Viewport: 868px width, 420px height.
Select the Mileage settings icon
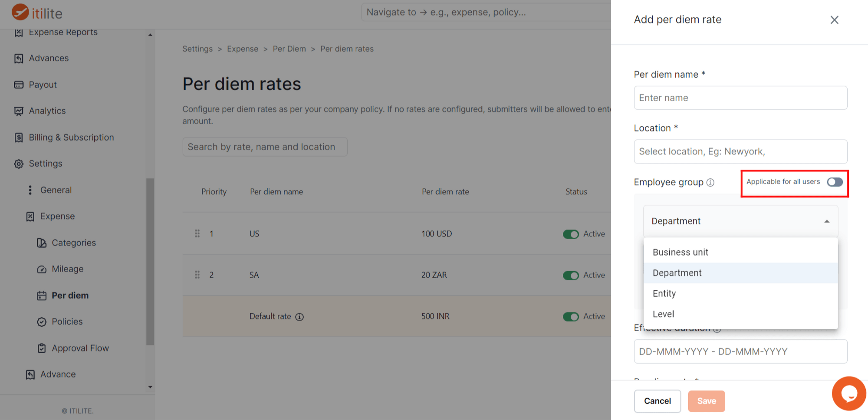(42, 269)
